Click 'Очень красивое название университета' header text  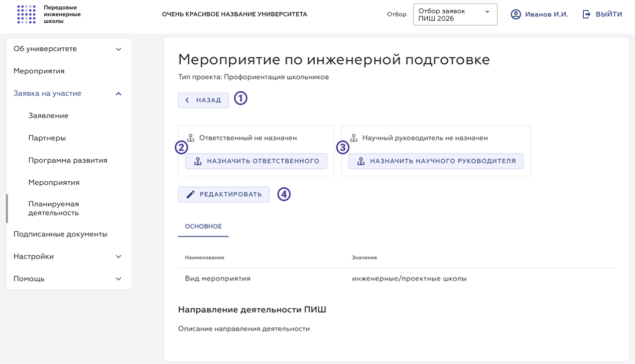pos(235,14)
